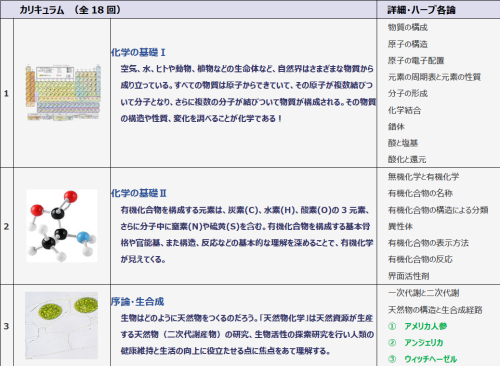Click the periodic table thumbnail image
This screenshot has height=366, width=500.
click(x=63, y=92)
